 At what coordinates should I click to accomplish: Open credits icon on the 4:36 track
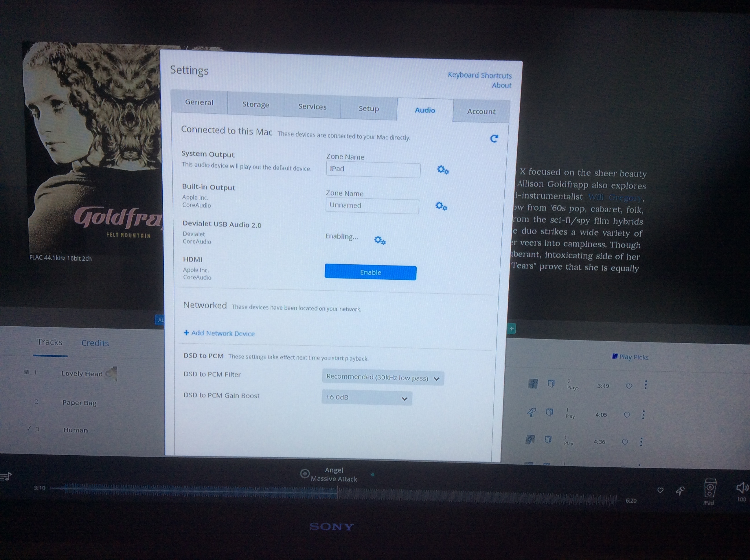click(547, 440)
